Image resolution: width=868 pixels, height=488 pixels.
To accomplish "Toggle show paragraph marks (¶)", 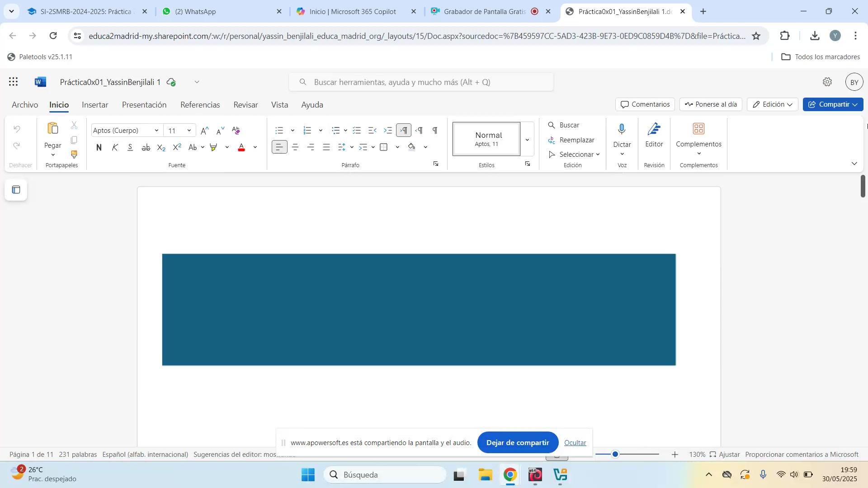I will tap(435, 131).
